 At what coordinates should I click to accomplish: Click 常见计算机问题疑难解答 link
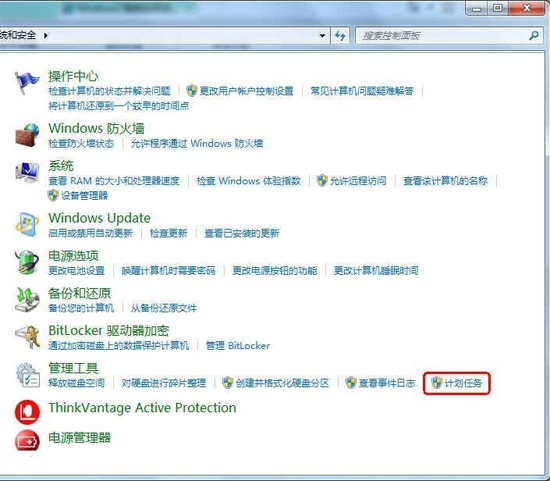[362, 91]
